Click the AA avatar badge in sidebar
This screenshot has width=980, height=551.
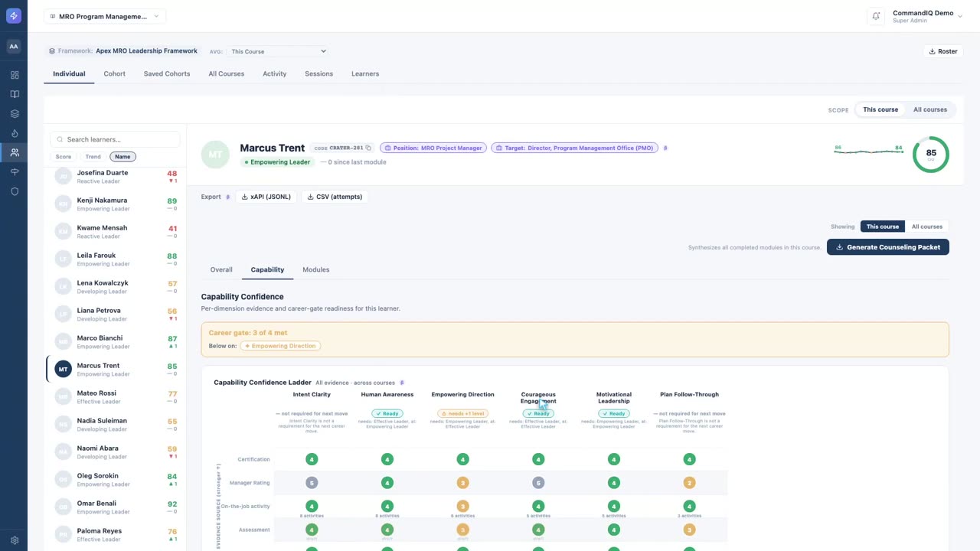pyautogui.click(x=14, y=47)
